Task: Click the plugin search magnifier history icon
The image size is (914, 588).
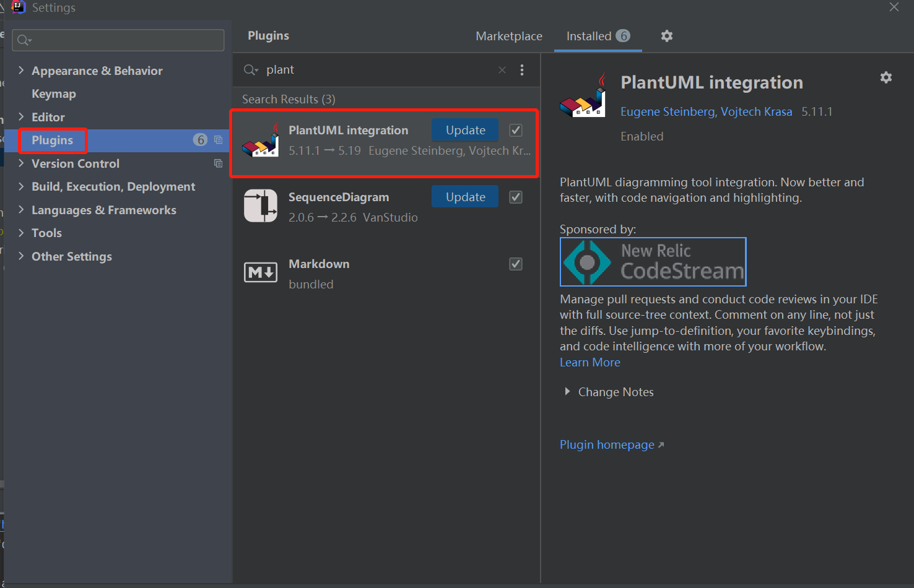Action: tap(251, 70)
